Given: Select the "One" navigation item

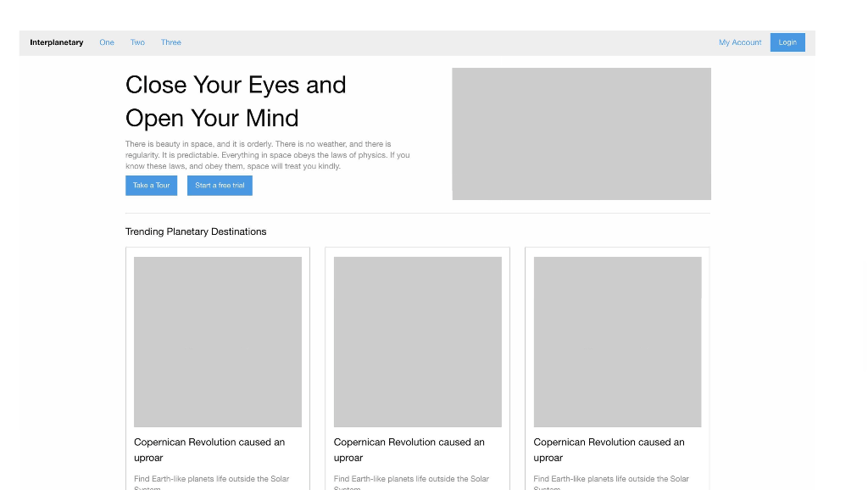Looking at the screenshot, I should [x=107, y=42].
